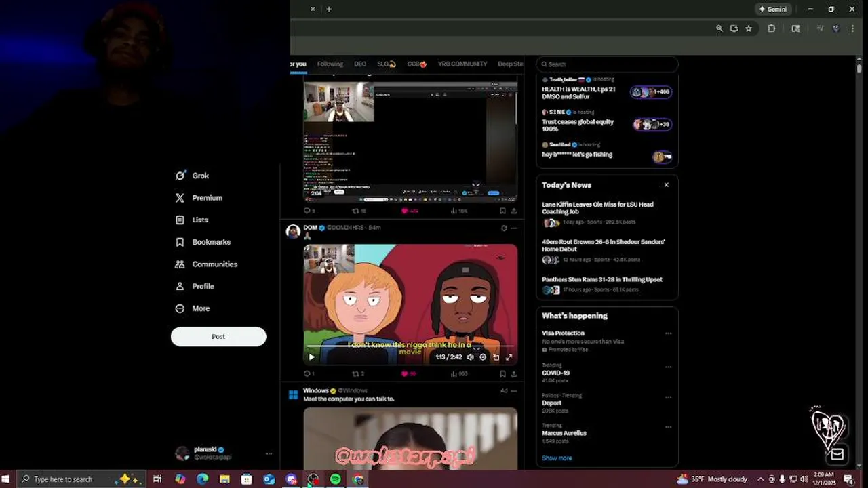Bookmark this page with star icon
This screenshot has width=868, height=488.
click(x=749, y=28)
